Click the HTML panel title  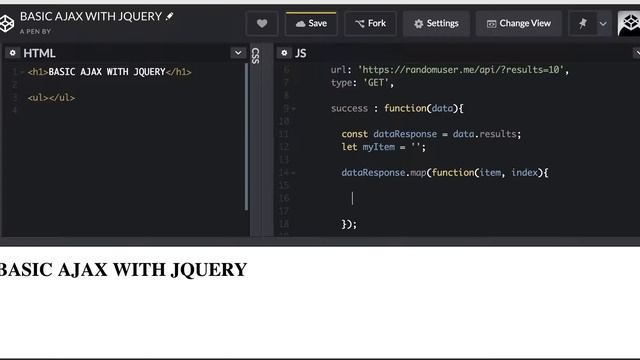(39, 53)
